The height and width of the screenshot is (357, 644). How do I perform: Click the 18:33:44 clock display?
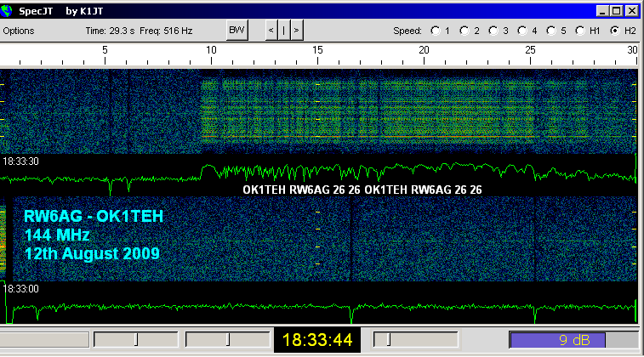317,340
